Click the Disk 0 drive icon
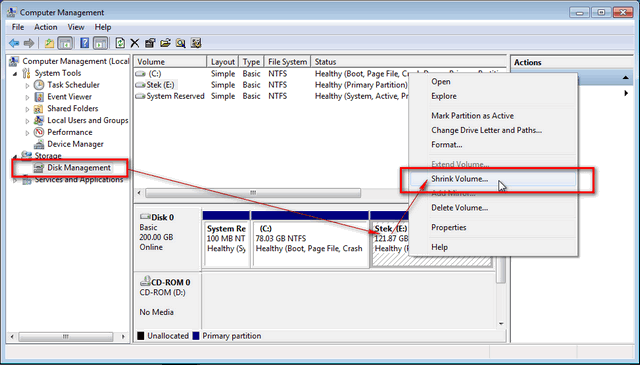Image resolution: width=640 pixels, height=365 pixels. click(145, 217)
